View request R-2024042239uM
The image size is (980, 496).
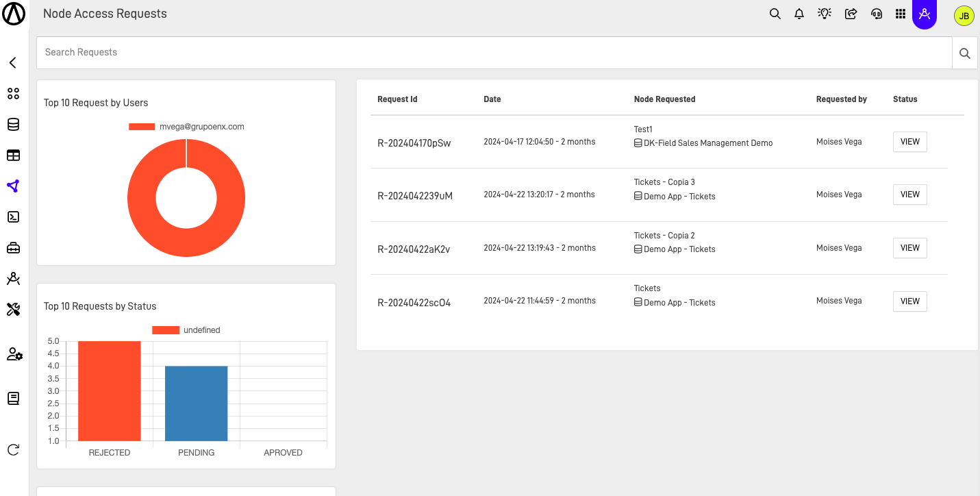[x=909, y=195]
